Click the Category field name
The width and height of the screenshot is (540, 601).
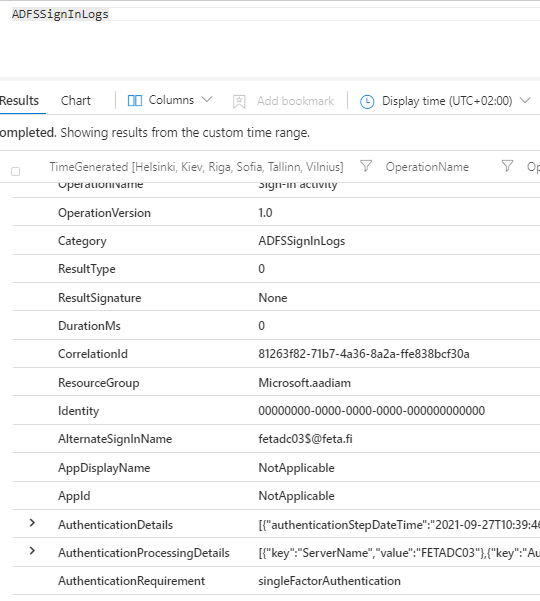[82, 241]
